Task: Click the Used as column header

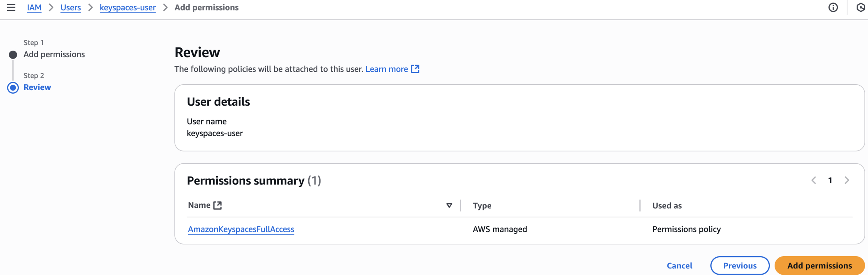Action: coord(667,206)
